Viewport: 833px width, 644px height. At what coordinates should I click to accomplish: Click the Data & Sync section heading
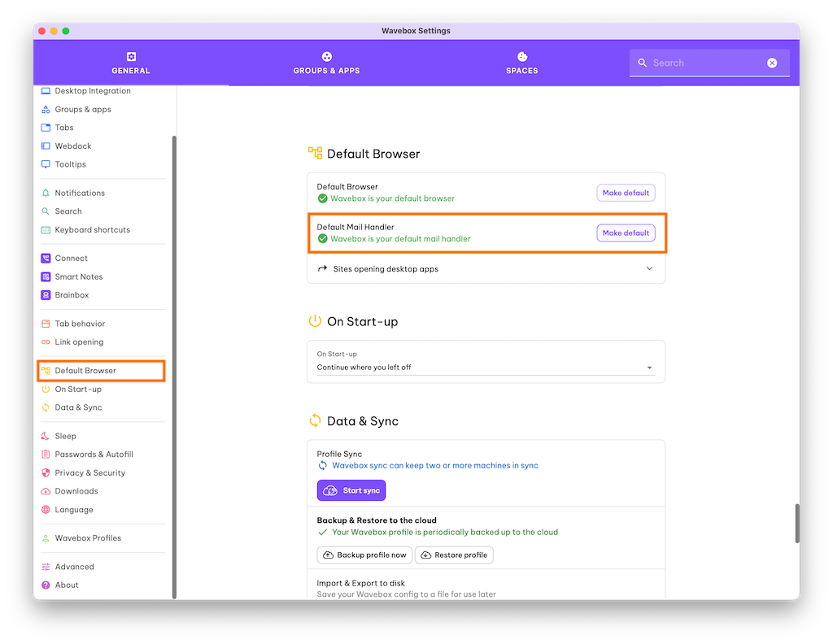click(363, 421)
